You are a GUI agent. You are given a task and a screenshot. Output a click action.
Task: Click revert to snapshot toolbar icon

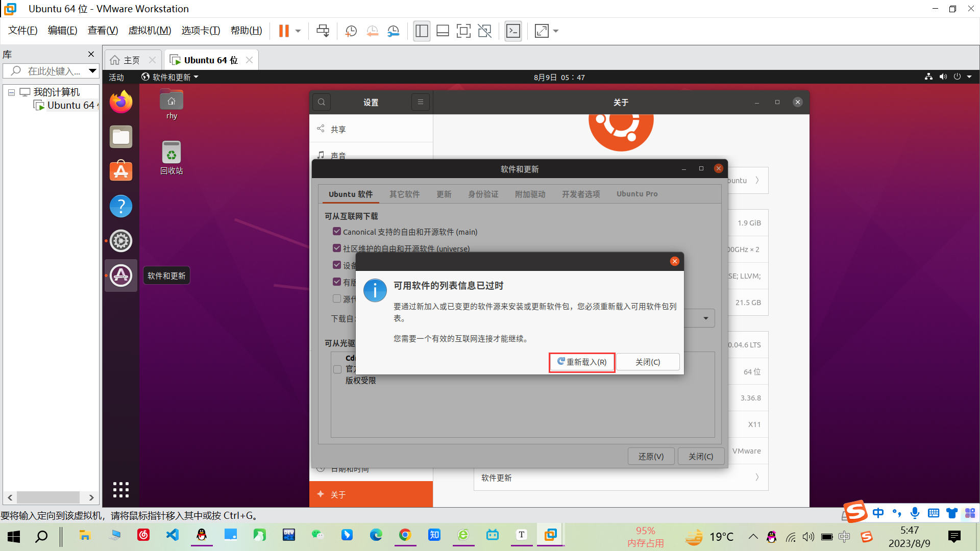(372, 31)
